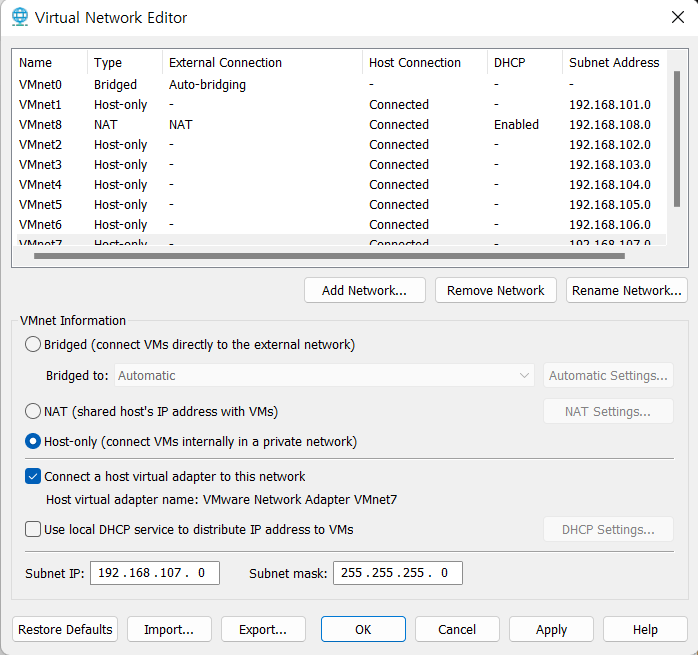Click the Import button
Viewport: 698px width, 655px height.
(169, 629)
